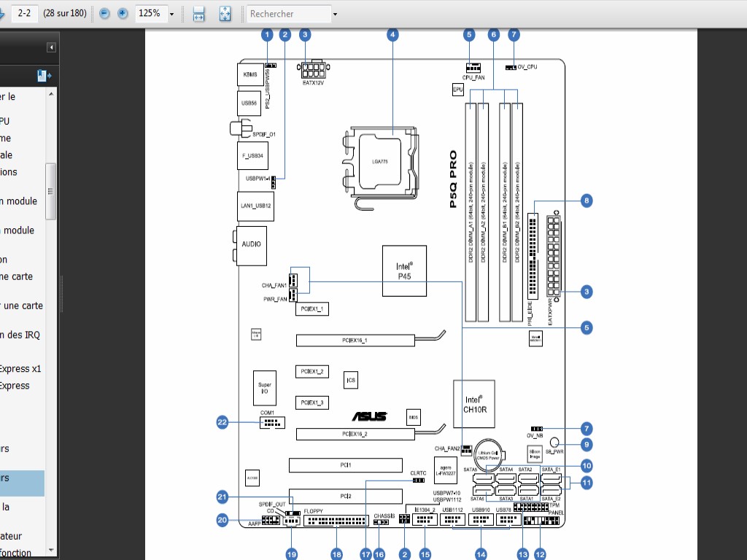Click the PCIEX16_1 slot label
This screenshot has height=560, width=747.
pyautogui.click(x=355, y=341)
